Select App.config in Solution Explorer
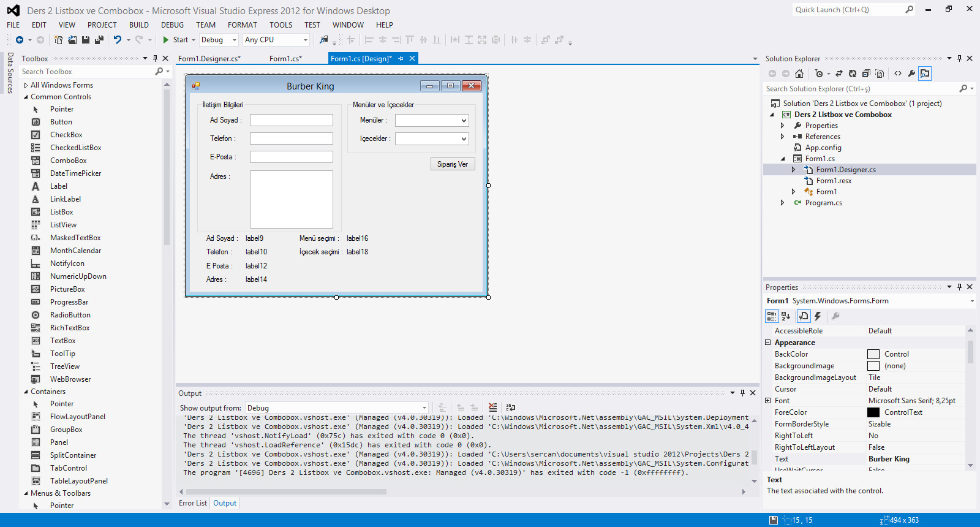Image resolution: width=980 pixels, height=527 pixels. coord(823,148)
